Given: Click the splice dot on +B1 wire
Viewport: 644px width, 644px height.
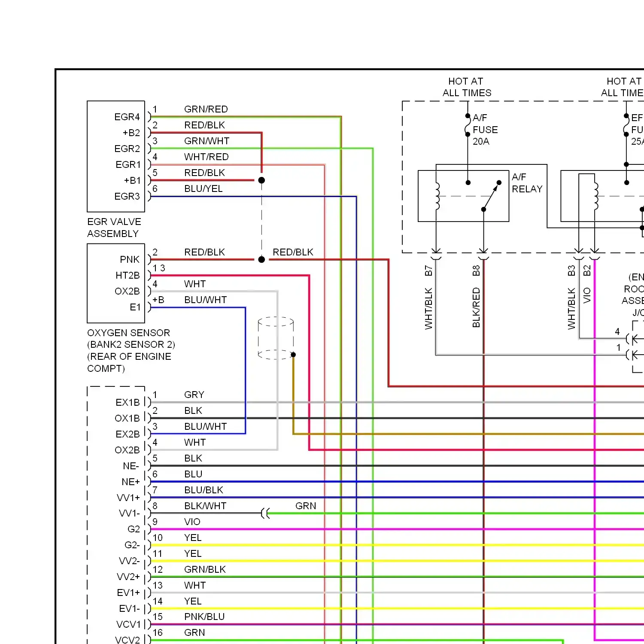Looking at the screenshot, I should coord(261,180).
